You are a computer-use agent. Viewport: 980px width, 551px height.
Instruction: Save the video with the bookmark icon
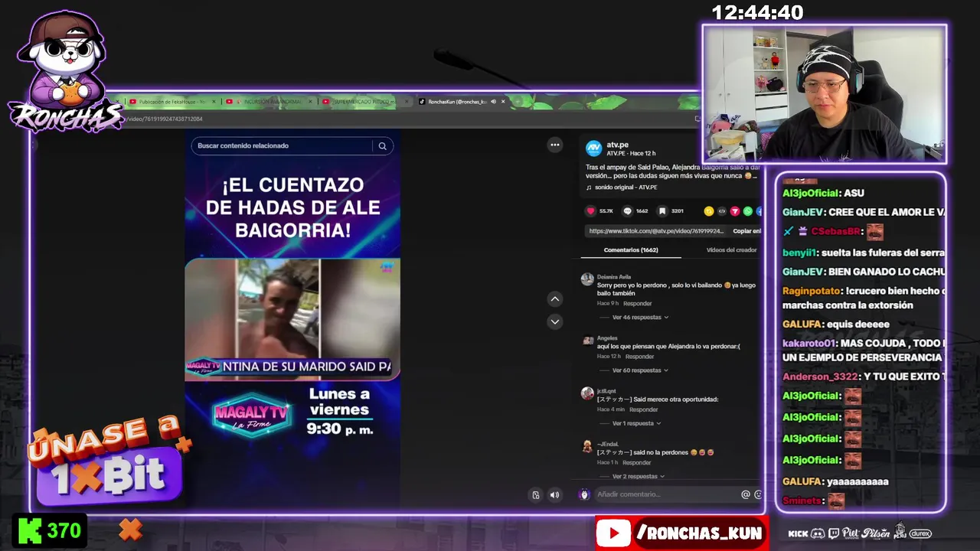click(x=662, y=211)
